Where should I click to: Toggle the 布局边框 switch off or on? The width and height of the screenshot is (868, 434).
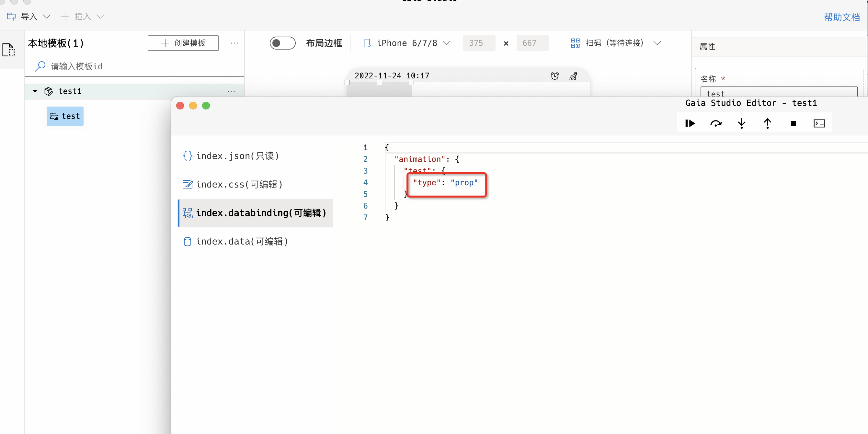click(x=282, y=43)
